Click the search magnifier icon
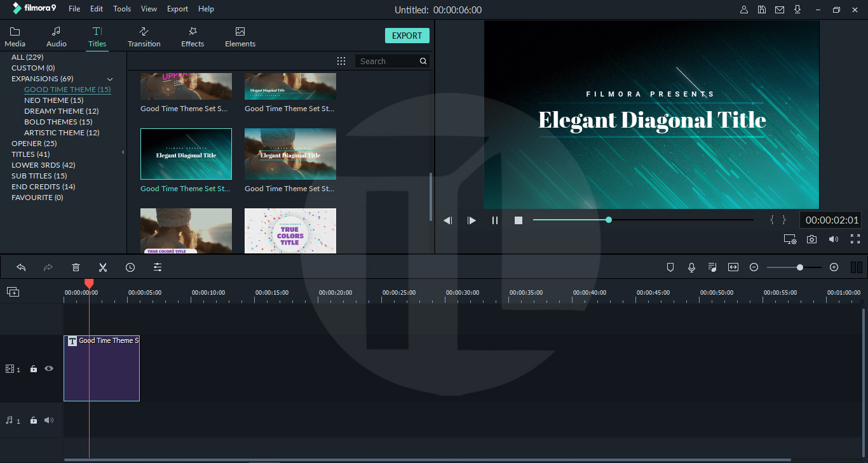Screen dimensions: 868x463 click(423, 61)
